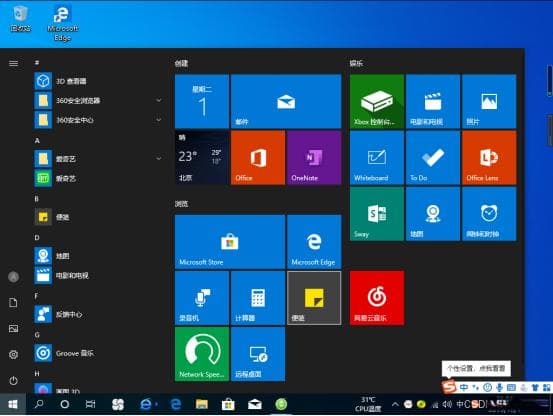Screen dimensions: 553x416
Task: Open the Sogou toolbox grid icon
Action: tap(547, 387)
